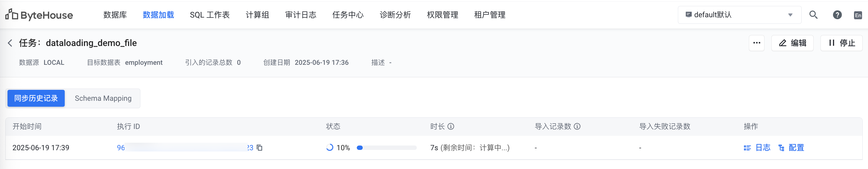The width and height of the screenshot is (868, 169).
Task: Switch language with the En icon
Action: [858, 15]
